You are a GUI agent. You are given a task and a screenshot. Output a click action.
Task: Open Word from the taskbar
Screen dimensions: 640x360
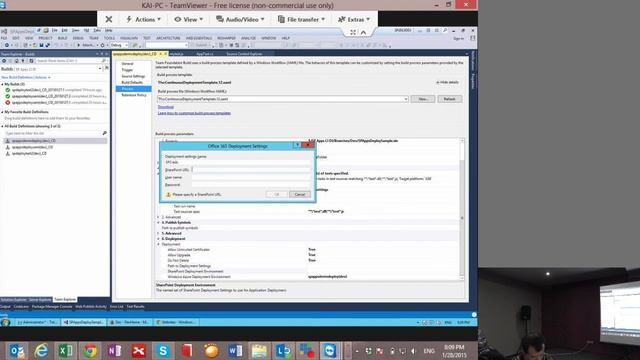coord(235,351)
